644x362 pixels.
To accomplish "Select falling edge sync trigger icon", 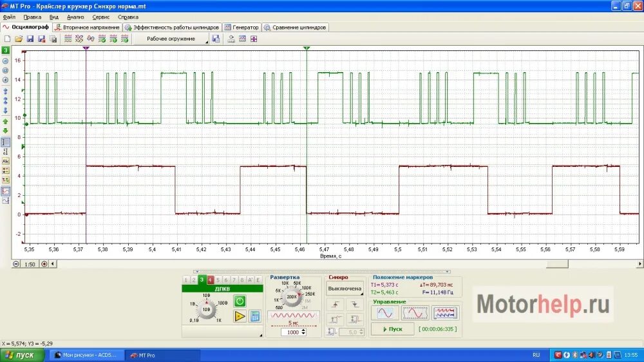I will point(354,305).
